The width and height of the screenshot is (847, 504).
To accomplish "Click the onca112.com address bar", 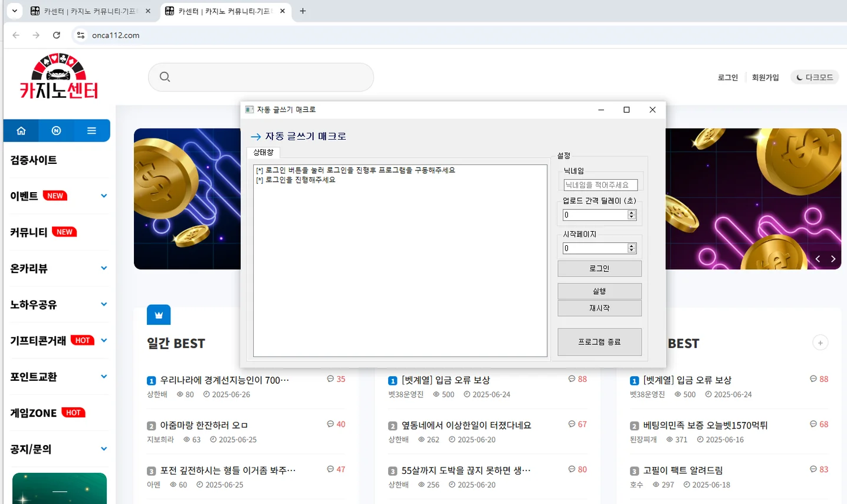I will pyautogui.click(x=116, y=35).
